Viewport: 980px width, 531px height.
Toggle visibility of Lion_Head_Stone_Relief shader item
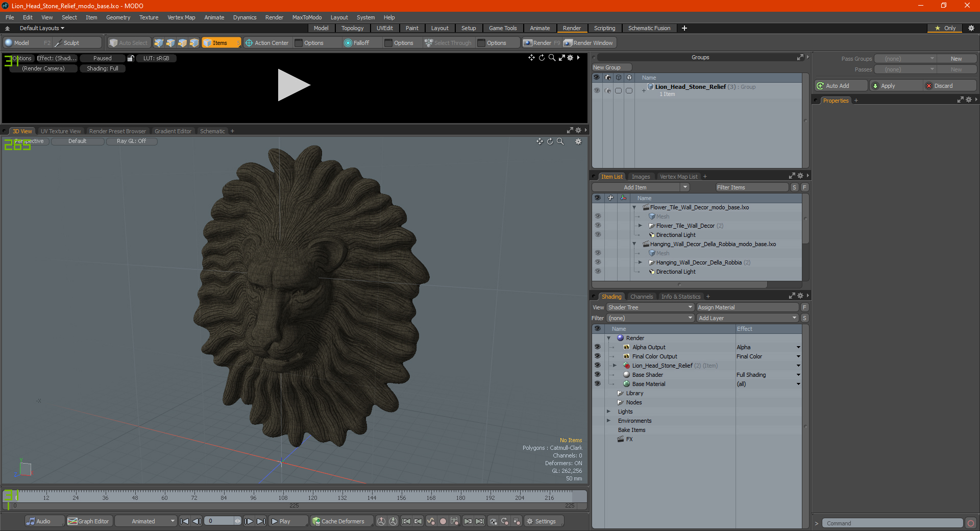(597, 366)
